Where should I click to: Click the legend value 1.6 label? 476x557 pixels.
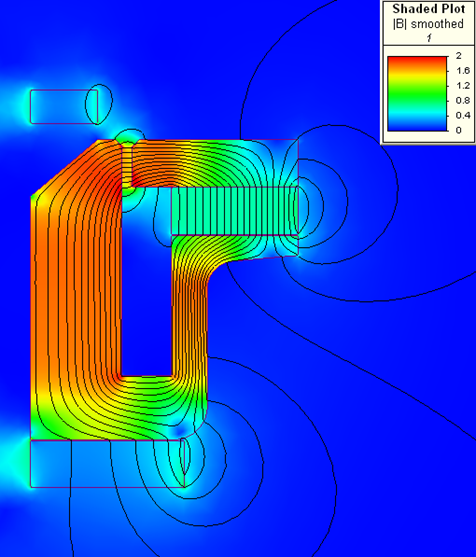pos(463,71)
